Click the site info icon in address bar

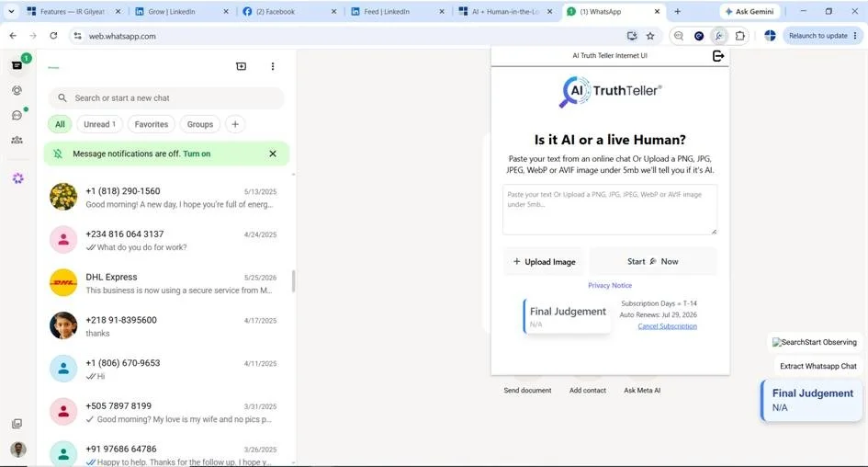click(77, 36)
